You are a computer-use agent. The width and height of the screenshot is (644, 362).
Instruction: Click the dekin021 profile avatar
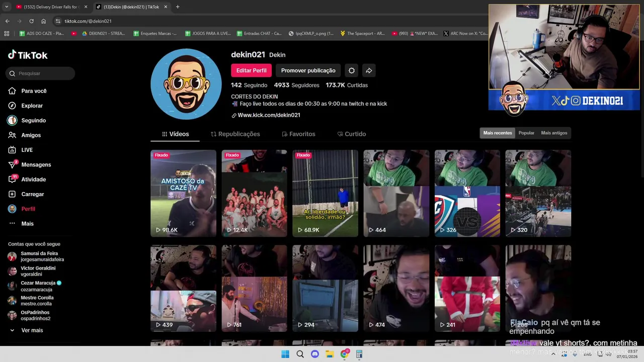pos(186,84)
